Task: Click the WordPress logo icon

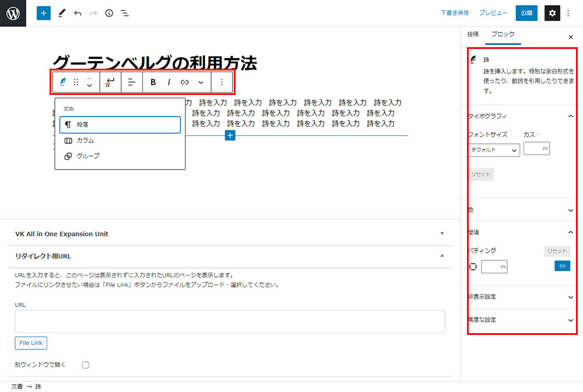Action: pyautogui.click(x=13, y=13)
